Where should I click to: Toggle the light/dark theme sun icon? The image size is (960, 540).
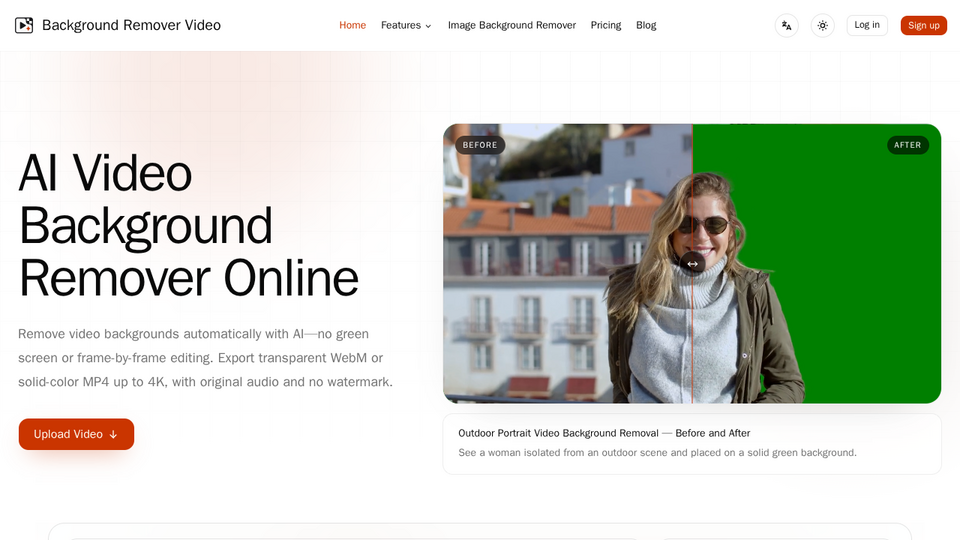[822, 26]
